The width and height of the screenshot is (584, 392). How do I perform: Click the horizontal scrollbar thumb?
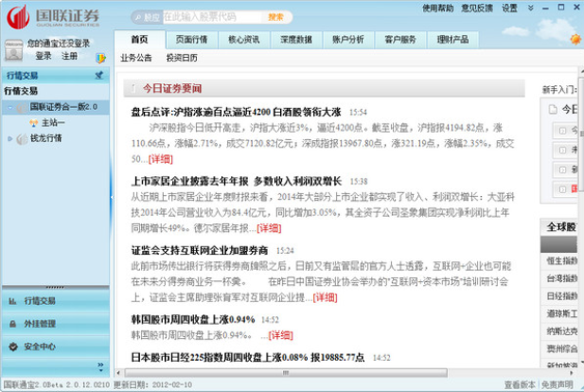point(286,372)
